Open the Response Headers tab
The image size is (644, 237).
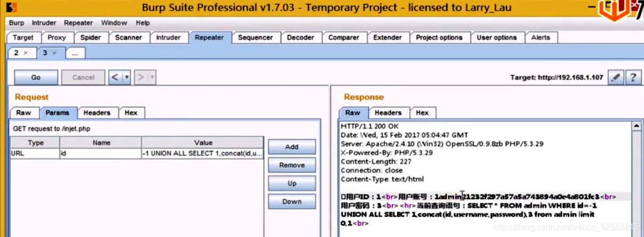point(388,113)
